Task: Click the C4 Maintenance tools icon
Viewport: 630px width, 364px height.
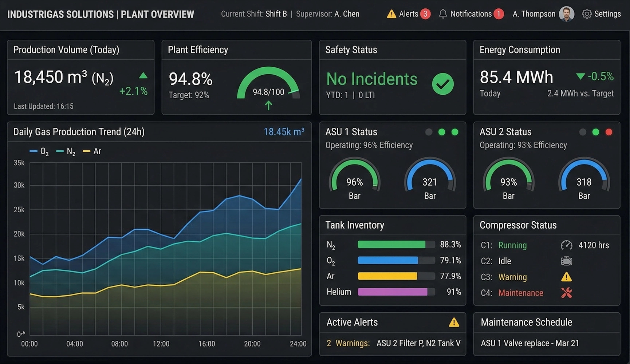Action: pos(566,293)
